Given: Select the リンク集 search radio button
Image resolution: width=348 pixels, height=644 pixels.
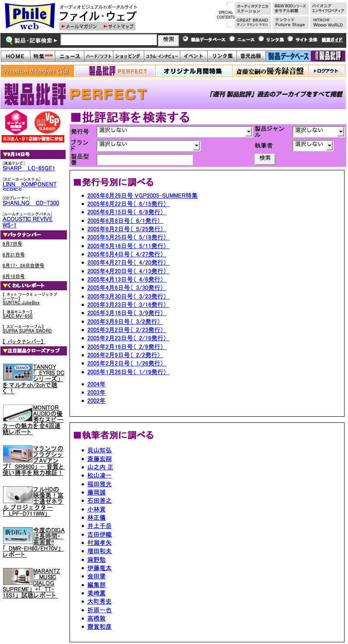Looking at the screenshot, I should point(261,39).
